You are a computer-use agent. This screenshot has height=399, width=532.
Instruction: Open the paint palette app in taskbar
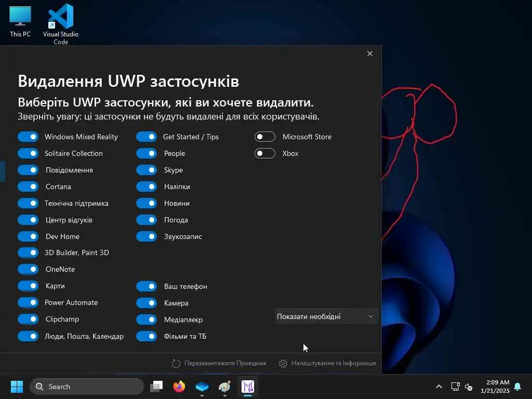pyautogui.click(x=224, y=387)
